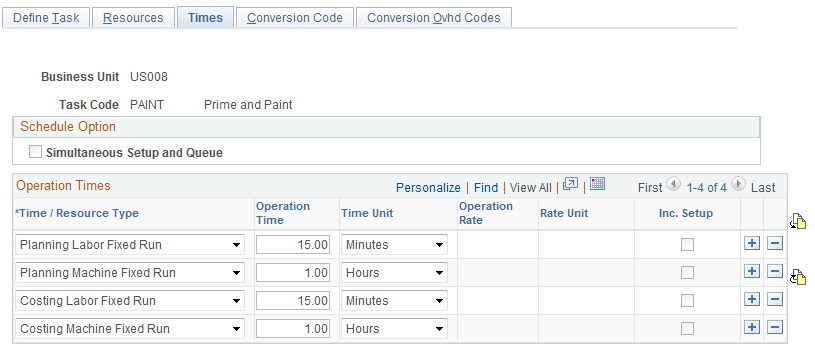Sort by Time Unit column header
Image resolution: width=815 pixels, height=361 pixels.
pos(367,213)
